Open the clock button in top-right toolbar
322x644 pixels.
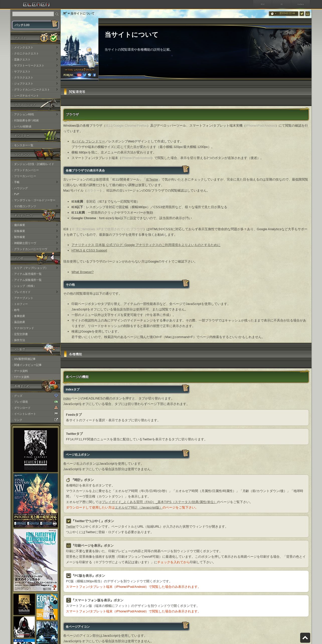(x=284, y=14)
